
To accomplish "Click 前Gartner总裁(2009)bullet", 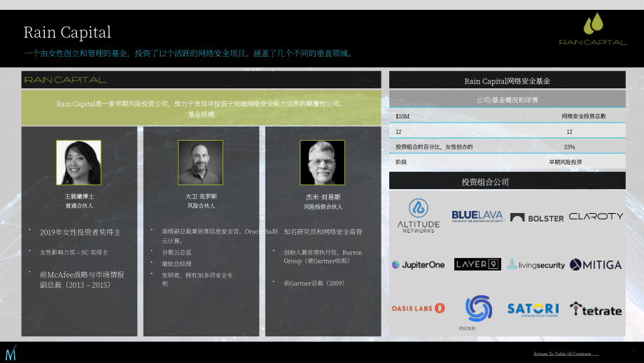I will tap(314, 283).
